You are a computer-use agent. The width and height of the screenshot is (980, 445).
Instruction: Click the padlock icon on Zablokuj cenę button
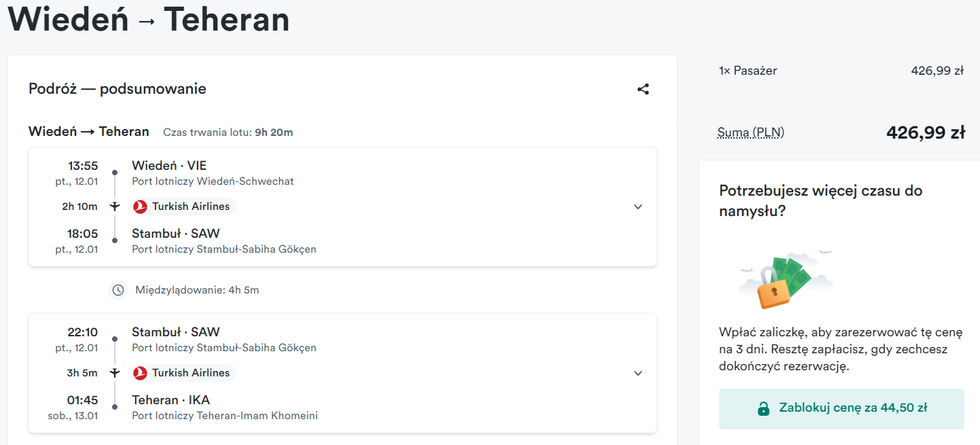pos(763,409)
